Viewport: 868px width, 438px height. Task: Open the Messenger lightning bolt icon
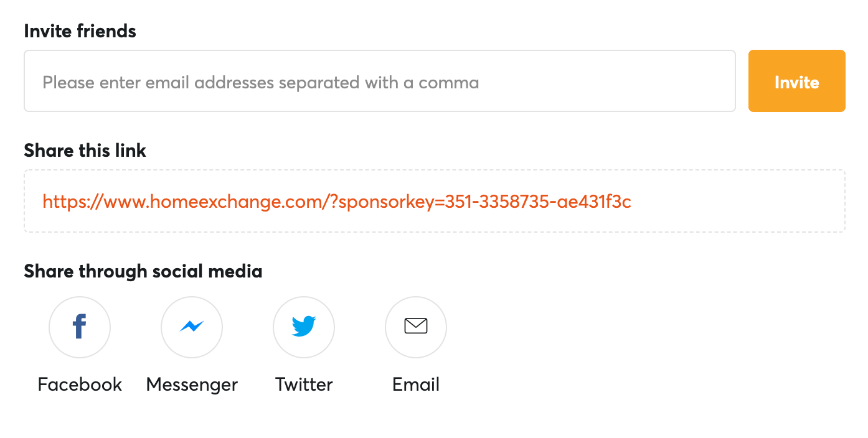[192, 326]
